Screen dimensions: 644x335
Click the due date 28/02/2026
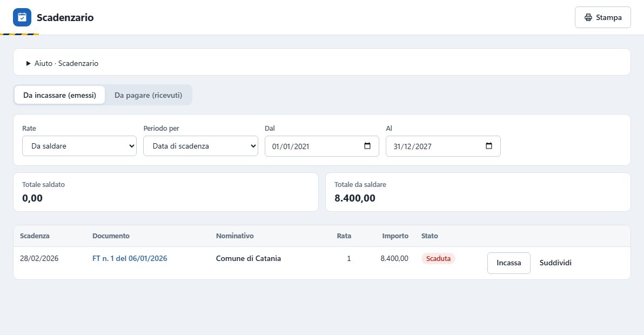coord(39,258)
